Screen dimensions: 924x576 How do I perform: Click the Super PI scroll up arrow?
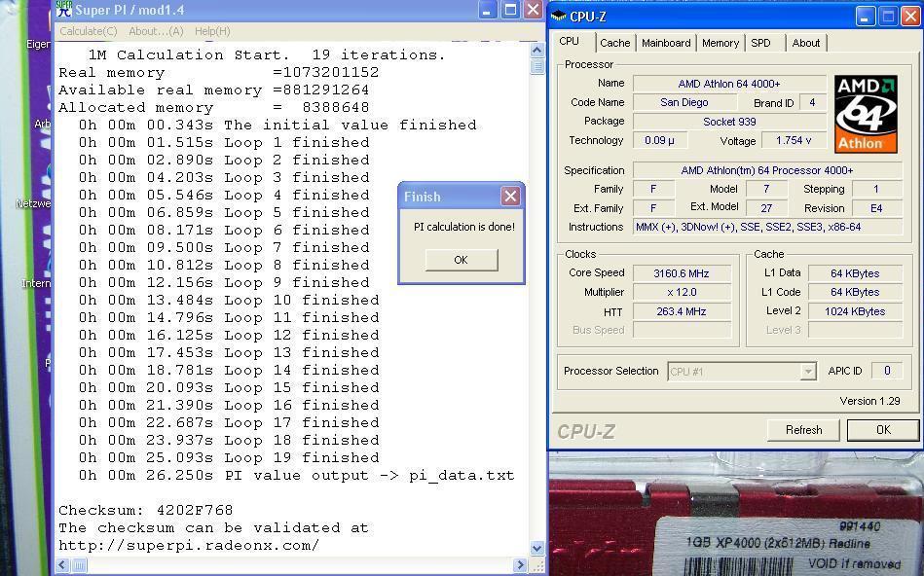536,50
